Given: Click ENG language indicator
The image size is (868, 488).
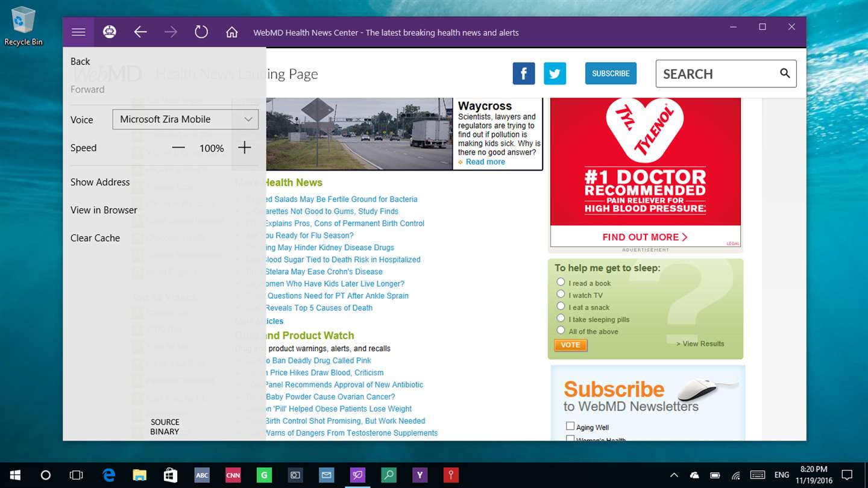Looking at the screenshot, I should pyautogui.click(x=782, y=475).
